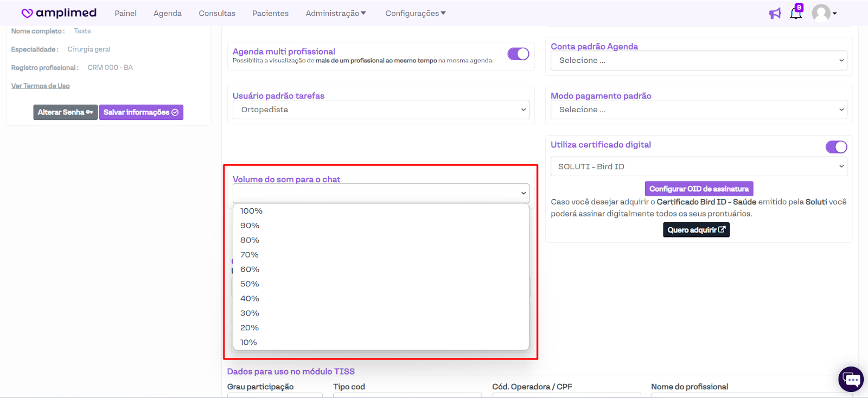
Task: Open the Ver Termos de Uso link
Action: coord(41,86)
